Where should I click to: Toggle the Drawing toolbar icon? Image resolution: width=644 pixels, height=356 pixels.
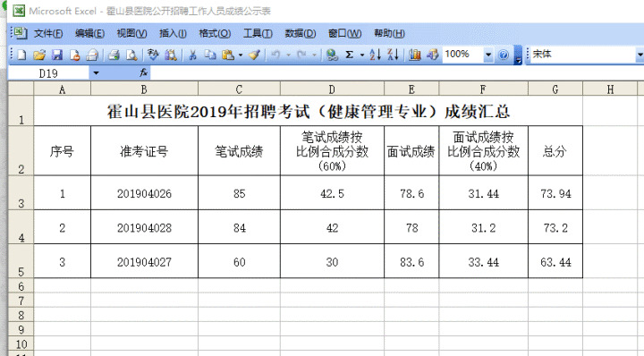pos(432,55)
